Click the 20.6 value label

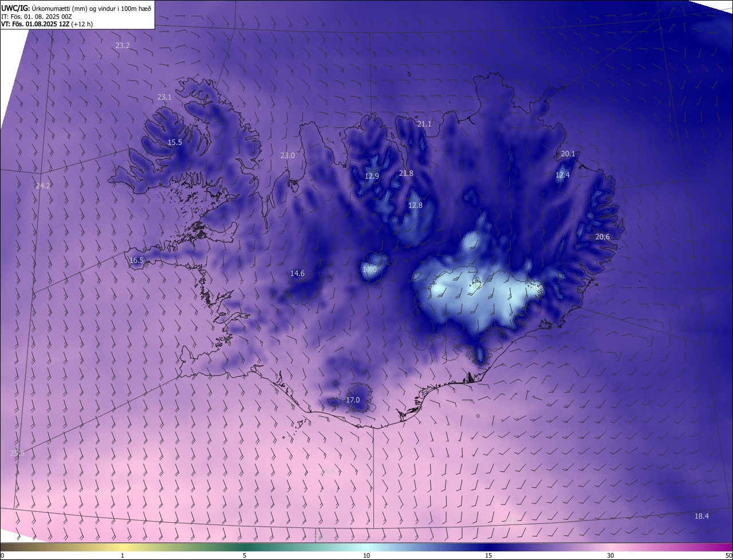point(602,237)
